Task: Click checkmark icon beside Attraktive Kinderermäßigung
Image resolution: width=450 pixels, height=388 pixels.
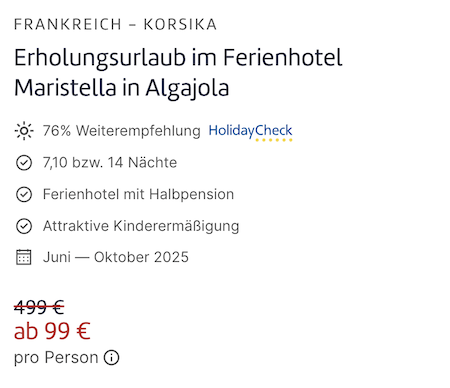Action: 24,226
